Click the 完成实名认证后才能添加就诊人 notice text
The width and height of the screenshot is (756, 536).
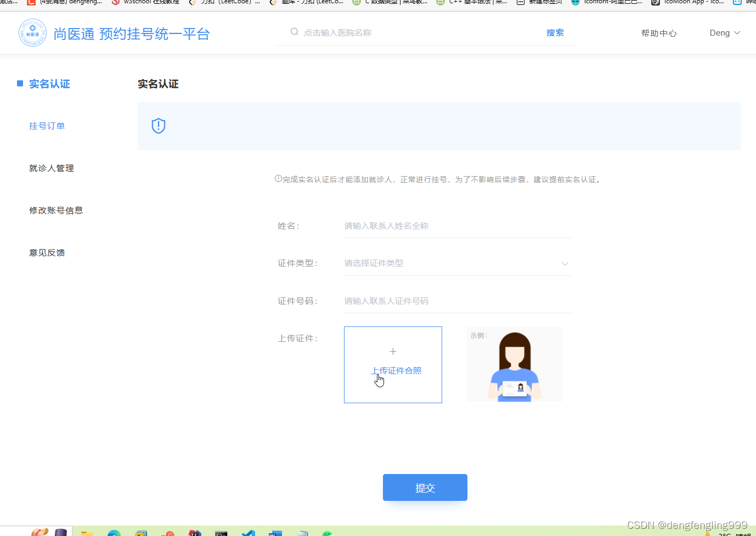[442, 179]
